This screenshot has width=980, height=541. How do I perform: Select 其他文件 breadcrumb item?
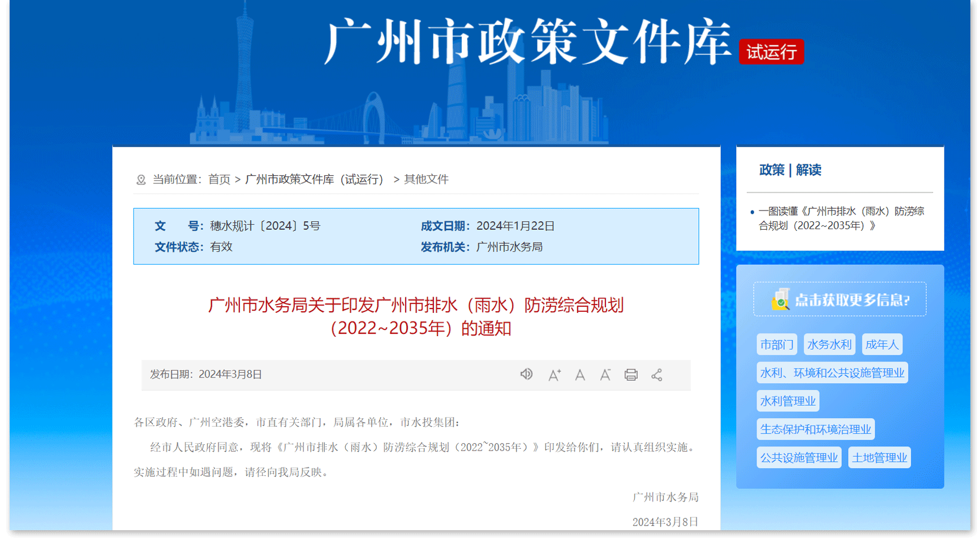pyautogui.click(x=426, y=179)
